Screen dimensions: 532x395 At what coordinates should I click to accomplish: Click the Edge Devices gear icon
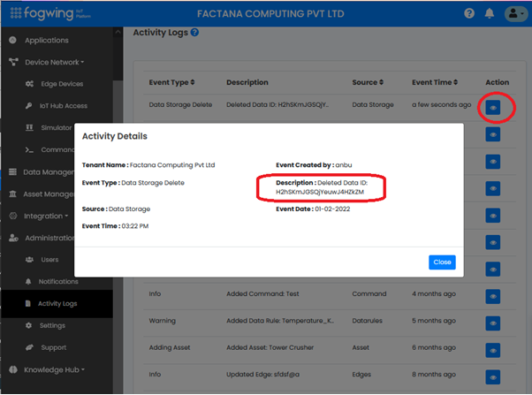pos(29,83)
